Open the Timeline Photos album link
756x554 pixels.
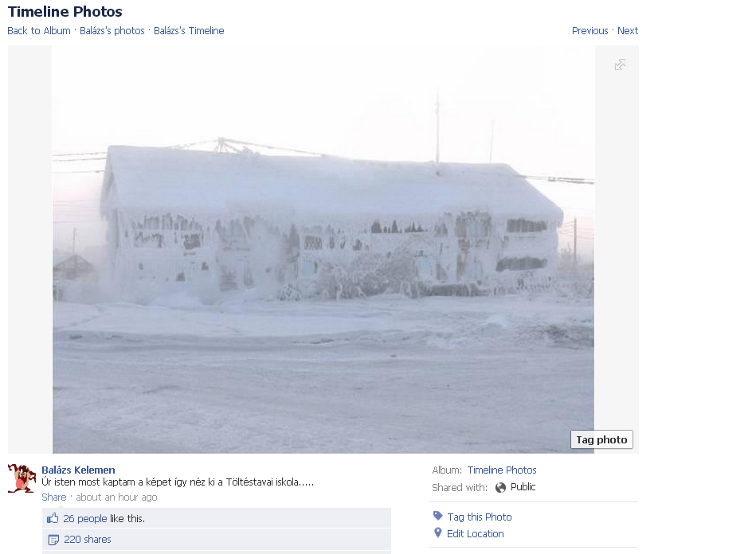click(502, 470)
